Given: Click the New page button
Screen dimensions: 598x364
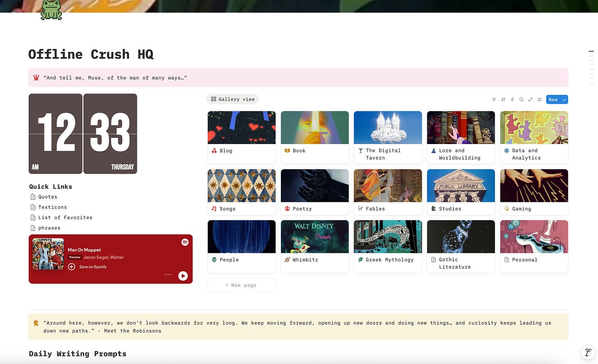Looking at the screenshot, I should pyautogui.click(x=241, y=285).
